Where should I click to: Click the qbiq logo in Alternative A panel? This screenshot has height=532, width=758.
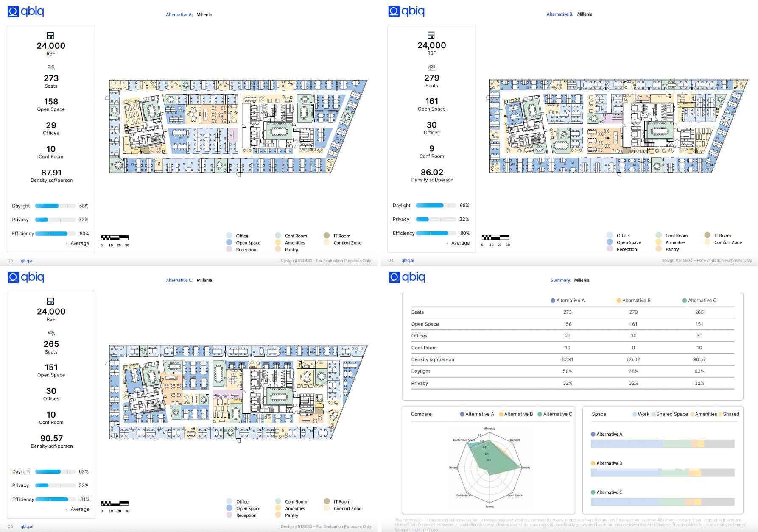tap(26, 11)
